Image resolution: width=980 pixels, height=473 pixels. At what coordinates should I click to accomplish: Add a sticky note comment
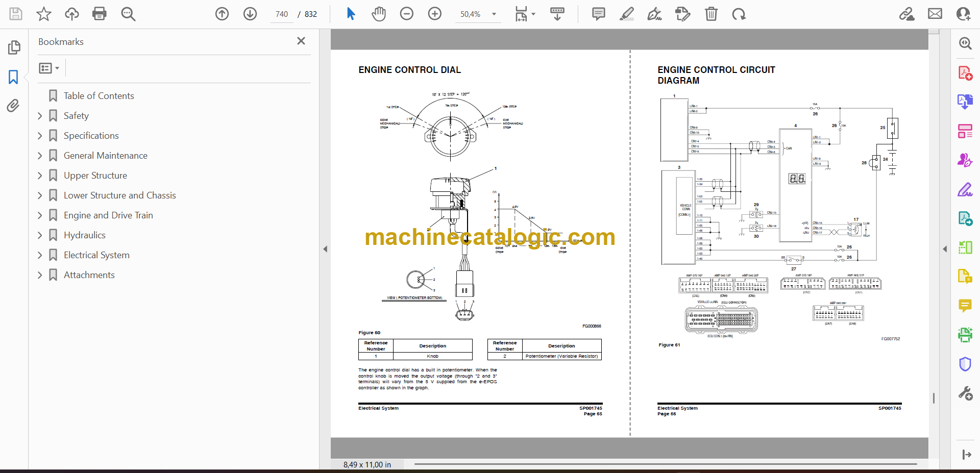[x=599, y=14]
